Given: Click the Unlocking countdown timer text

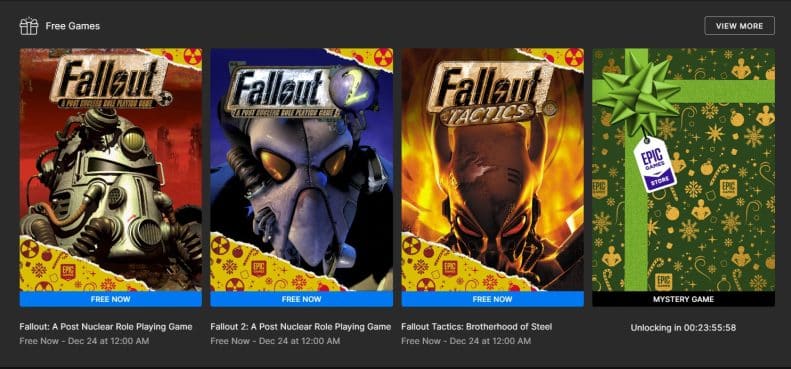Looking at the screenshot, I should 683,328.
